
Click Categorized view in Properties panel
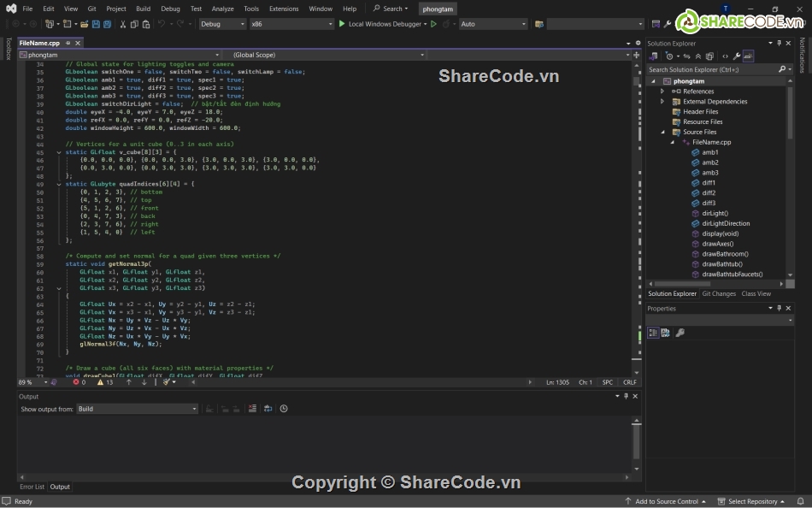[x=654, y=333]
